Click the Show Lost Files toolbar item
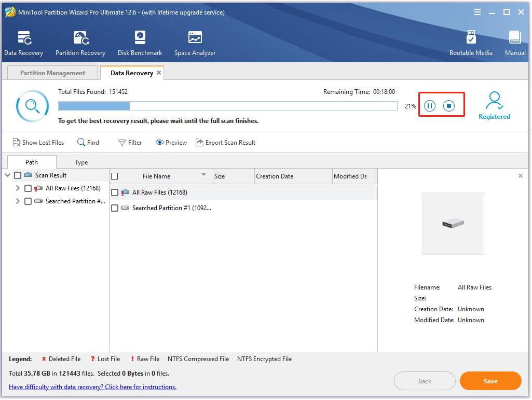 [x=38, y=143]
